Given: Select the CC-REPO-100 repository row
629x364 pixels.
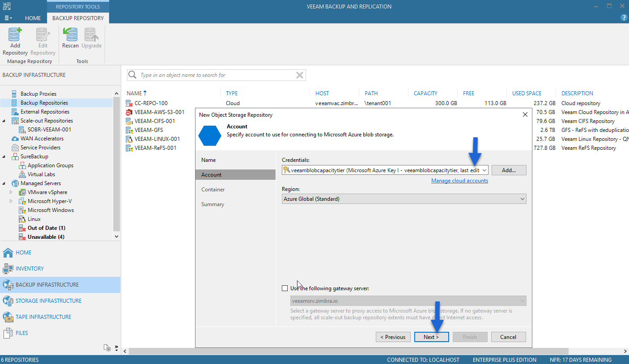Looking at the screenshot, I should coord(151,103).
